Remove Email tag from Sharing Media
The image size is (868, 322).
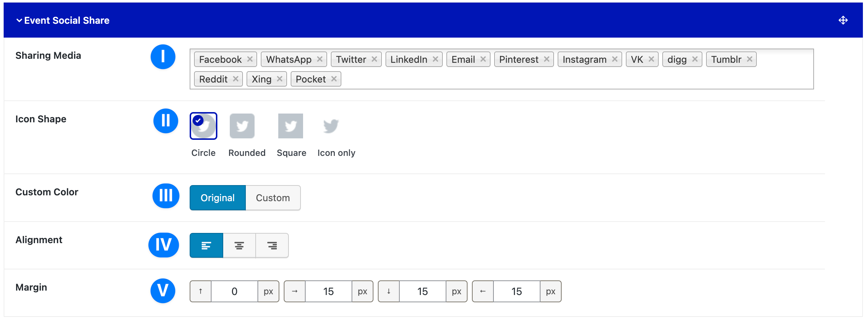tap(483, 59)
